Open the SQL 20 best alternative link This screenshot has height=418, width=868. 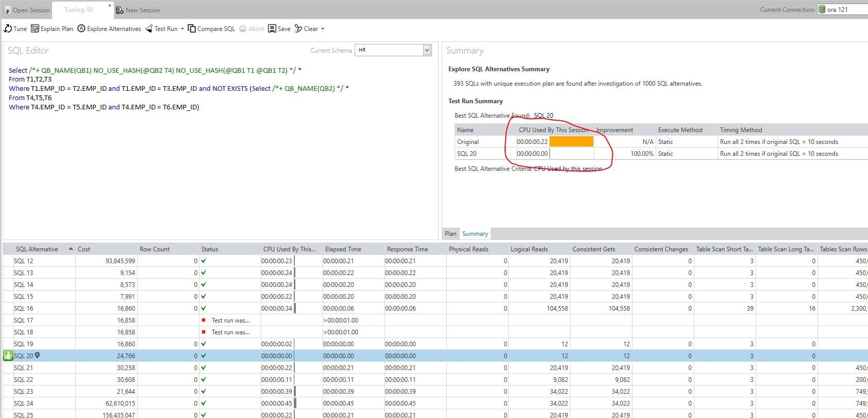click(x=543, y=116)
